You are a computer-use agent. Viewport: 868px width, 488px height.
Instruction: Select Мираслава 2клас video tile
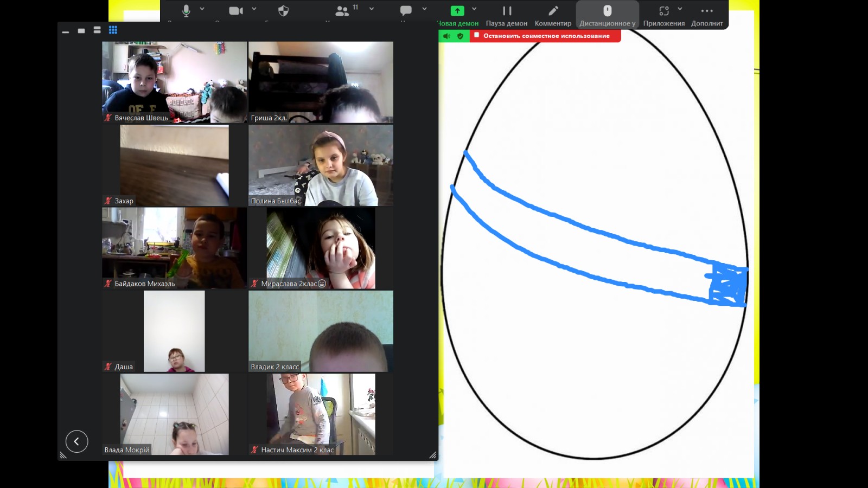[321, 248]
